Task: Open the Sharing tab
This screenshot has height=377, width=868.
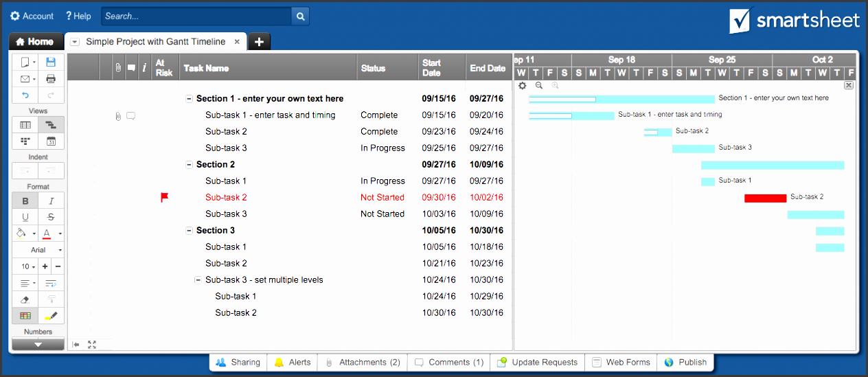Action: click(x=238, y=363)
